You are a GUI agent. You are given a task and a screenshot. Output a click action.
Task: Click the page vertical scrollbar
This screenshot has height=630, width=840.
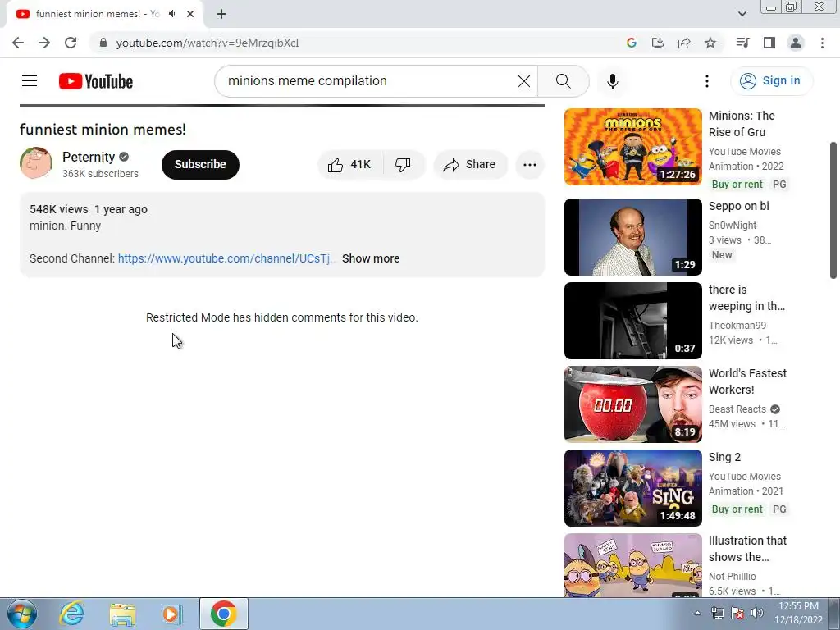pyautogui.click(x=833, y=210)
